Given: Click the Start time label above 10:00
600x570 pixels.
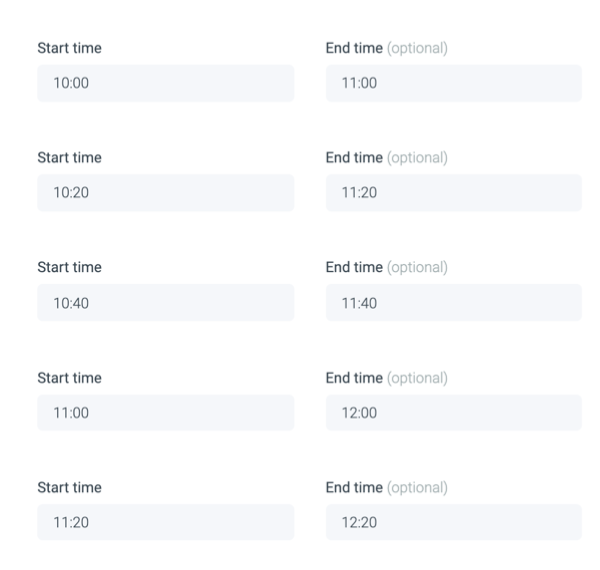Looking at the screenshot, I should coord(69,48).
